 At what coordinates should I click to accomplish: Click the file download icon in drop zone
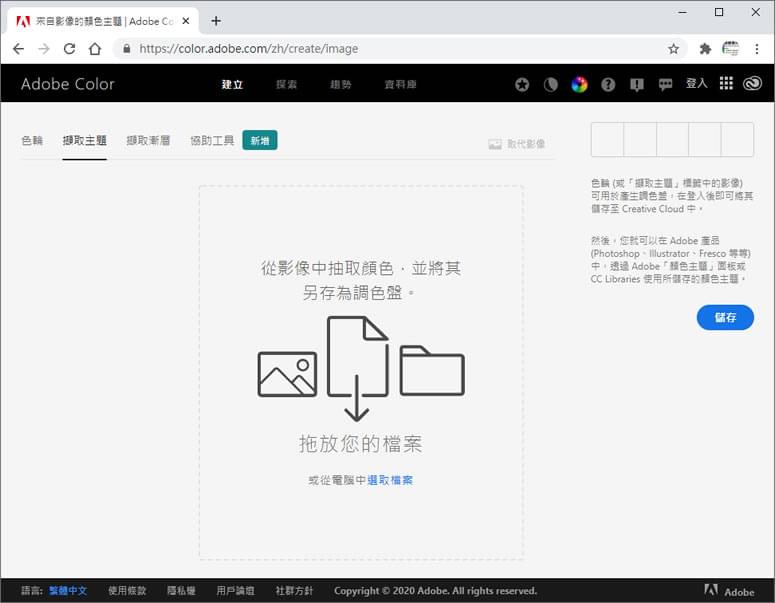tap(357, 369)
